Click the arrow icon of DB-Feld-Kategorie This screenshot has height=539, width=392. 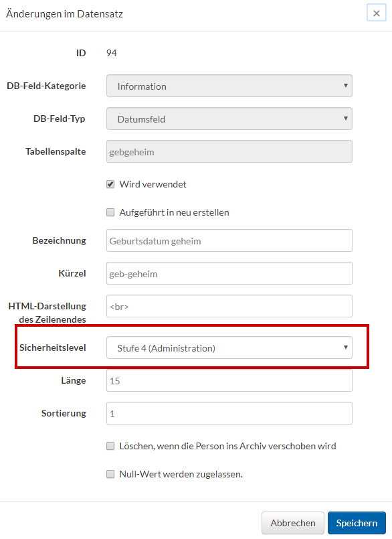346,85
